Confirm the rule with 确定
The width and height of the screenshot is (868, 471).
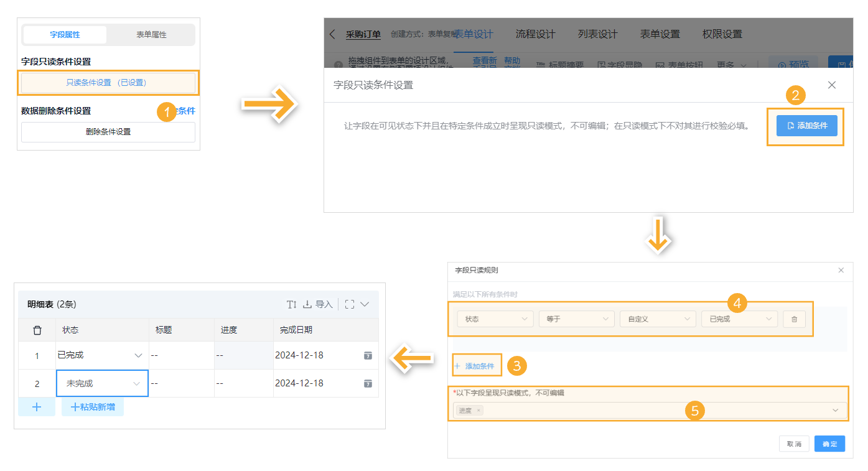[829, 443]
